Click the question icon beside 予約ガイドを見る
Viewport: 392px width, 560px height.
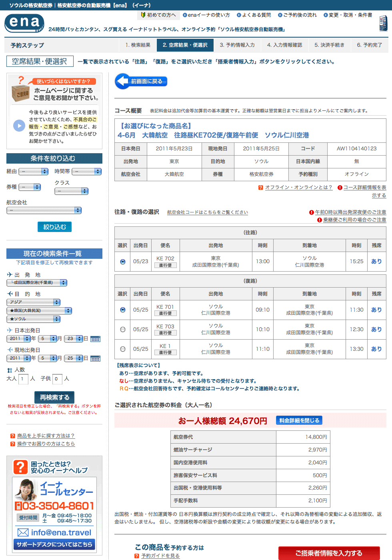pyautogui.click(x=137, y=556)
